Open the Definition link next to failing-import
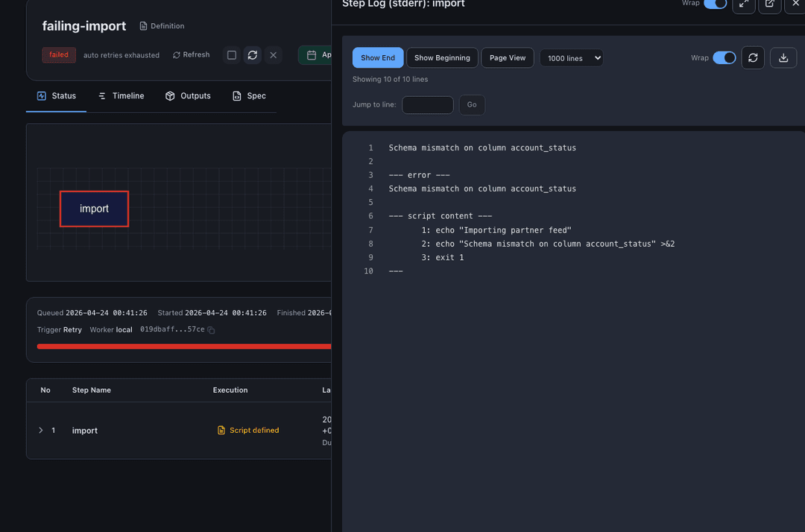This screenshot has height=532, width=805. (162, 25)
